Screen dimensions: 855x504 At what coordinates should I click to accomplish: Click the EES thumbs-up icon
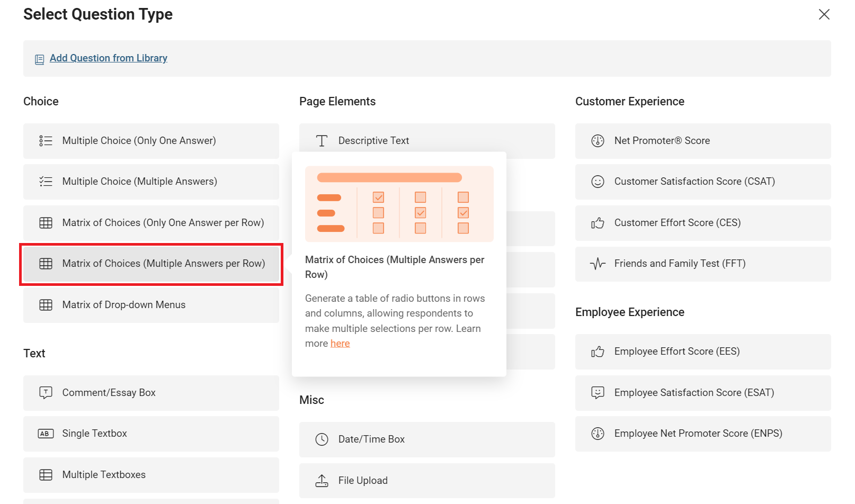click(598, 352)
